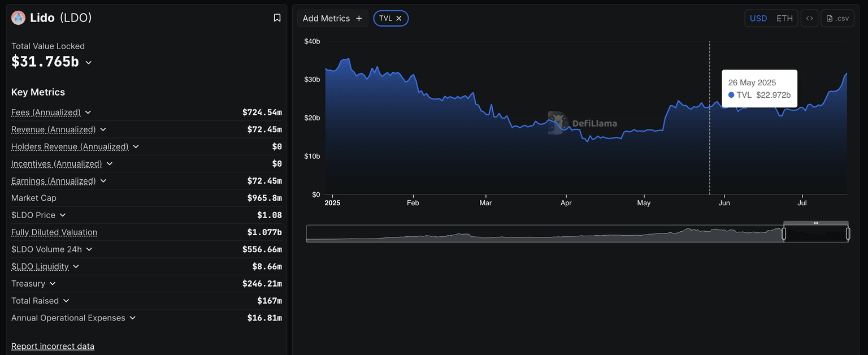Click the top handle of range selector

815,223
